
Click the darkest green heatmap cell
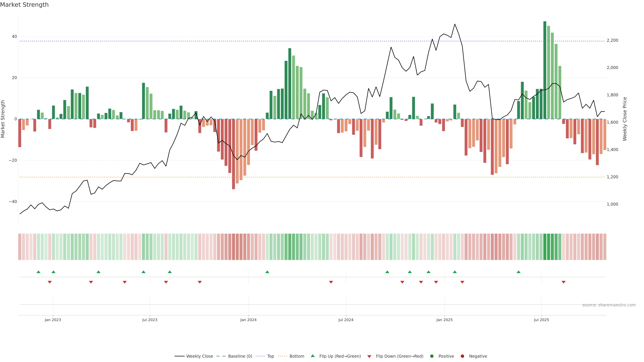coord(545,247)
